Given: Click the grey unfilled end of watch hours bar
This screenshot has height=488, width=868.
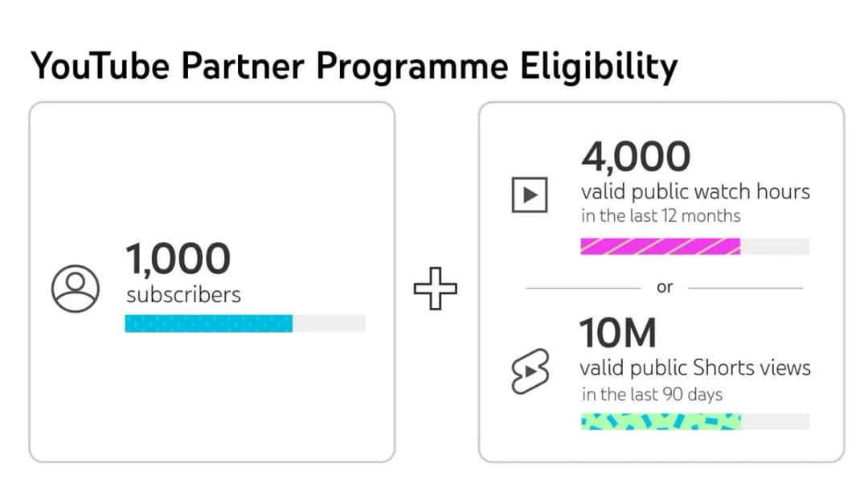Looking at the screenshot, I should click(775, 246).
